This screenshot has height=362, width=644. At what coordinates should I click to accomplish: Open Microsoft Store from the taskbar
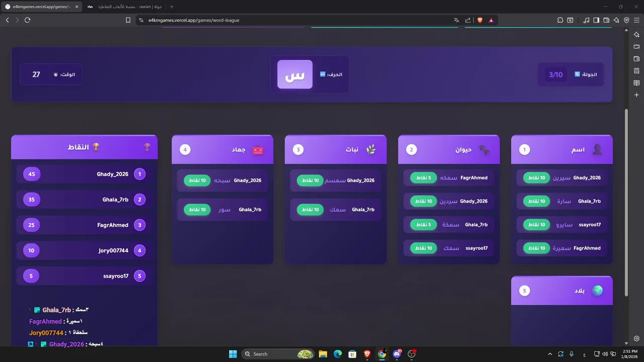352,354
